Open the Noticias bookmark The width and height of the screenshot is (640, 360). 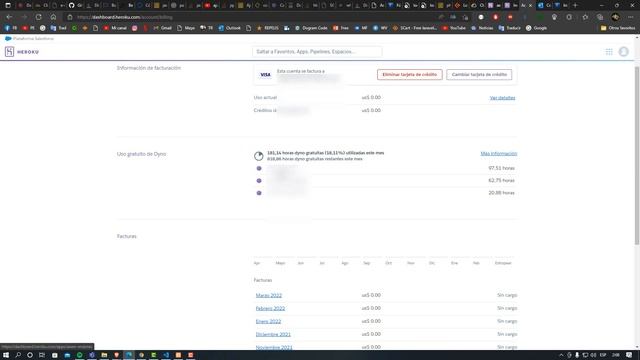click(x=482, y=28)
